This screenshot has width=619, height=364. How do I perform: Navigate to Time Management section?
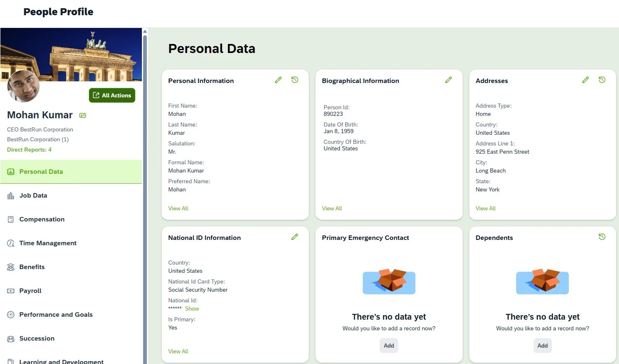coord(71,243)
